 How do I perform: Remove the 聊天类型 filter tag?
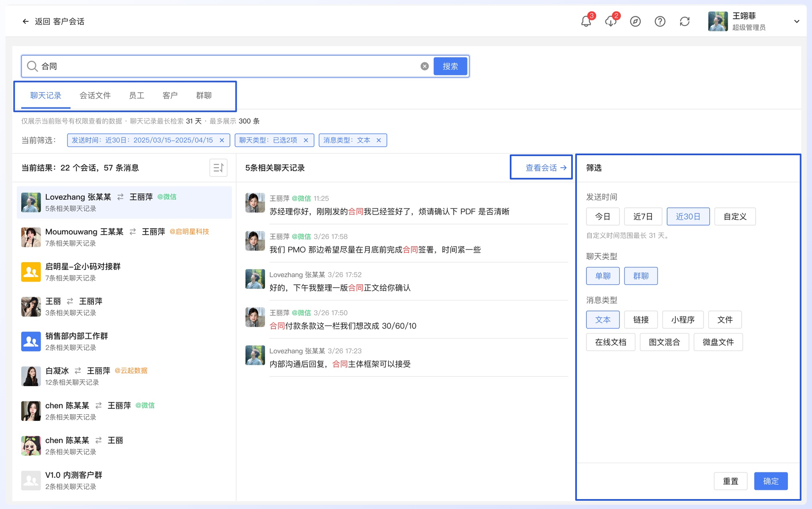coord(306,140)
